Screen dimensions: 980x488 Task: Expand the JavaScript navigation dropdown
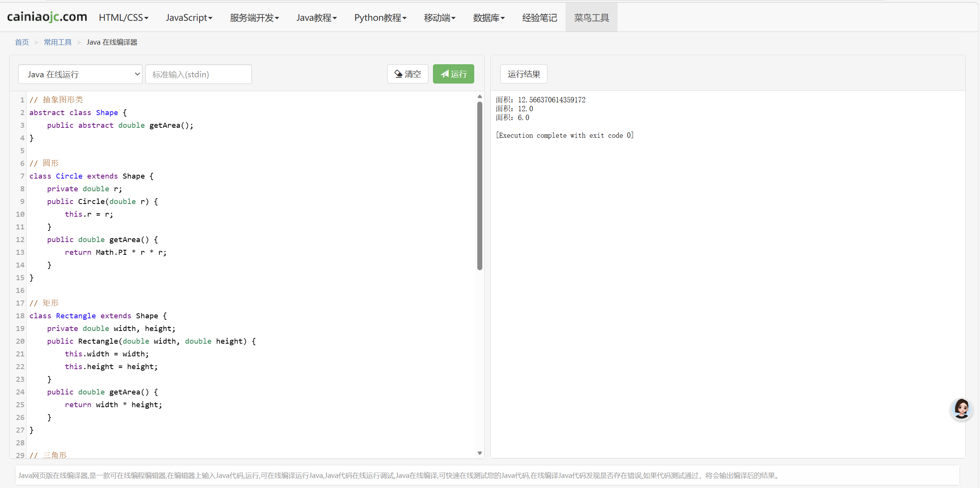189,18
